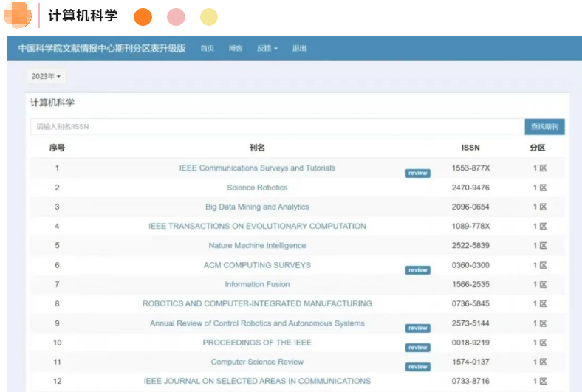Select 退出 in the navigation bar
The width and height of the screenshot is (582, 392).
299,48
